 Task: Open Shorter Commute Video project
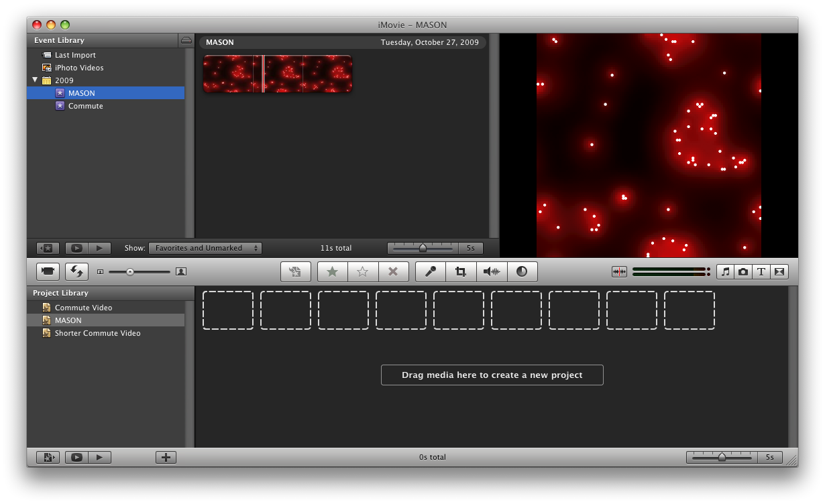tap(97, 333)
